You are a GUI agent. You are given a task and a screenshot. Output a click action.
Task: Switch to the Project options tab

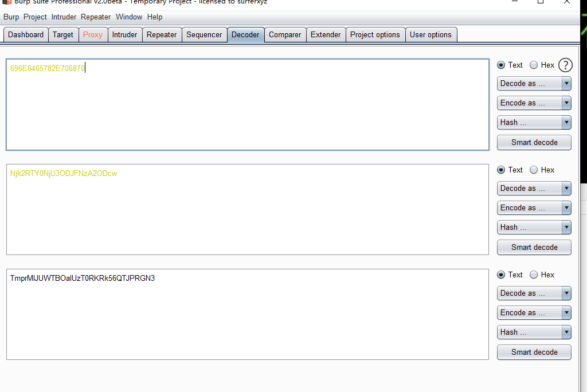(375, 35)
